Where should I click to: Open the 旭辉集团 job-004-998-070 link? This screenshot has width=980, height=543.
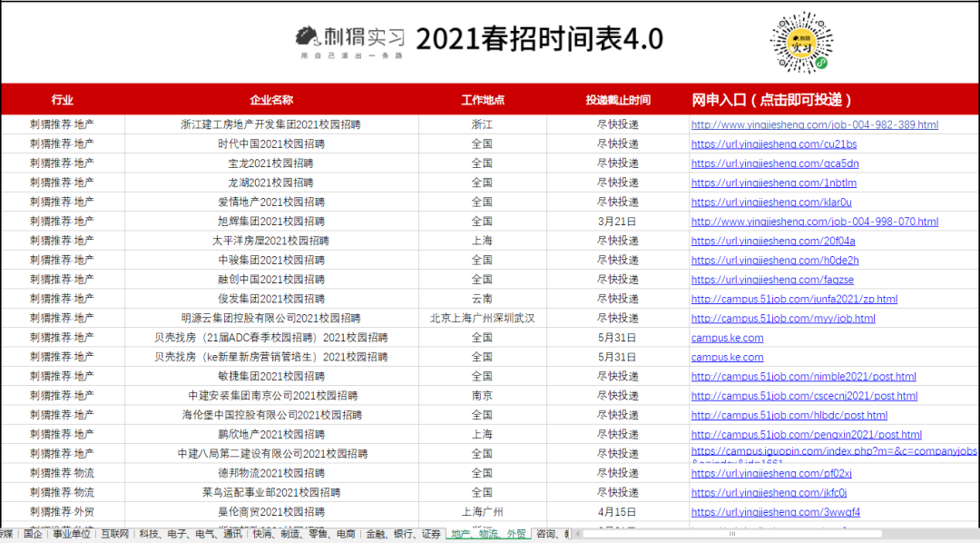coord(814,222)
